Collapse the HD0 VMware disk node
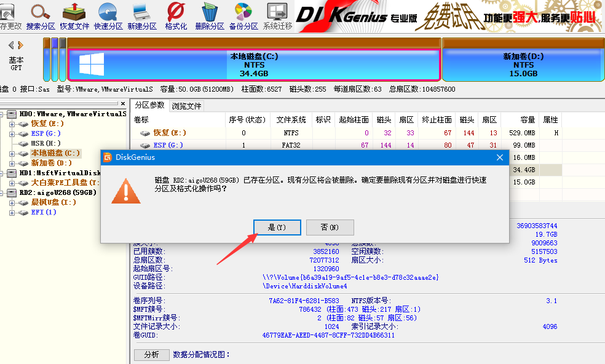The image size is (605, 364). [2, 114]
